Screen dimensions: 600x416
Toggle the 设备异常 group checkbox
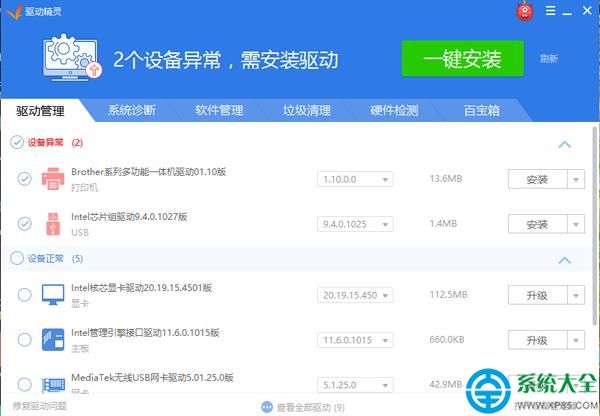click(17, 142)
